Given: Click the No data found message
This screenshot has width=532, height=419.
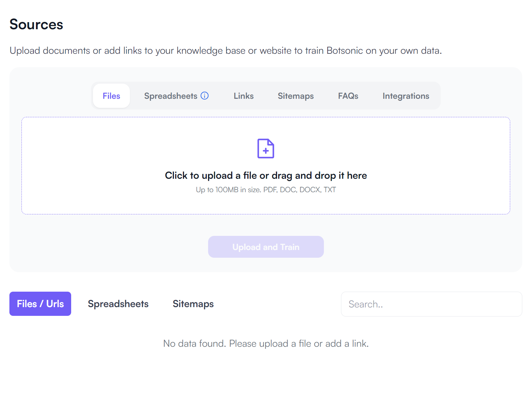Looking at the screenshot, I should pyautogui.click(x=265, y=343).
